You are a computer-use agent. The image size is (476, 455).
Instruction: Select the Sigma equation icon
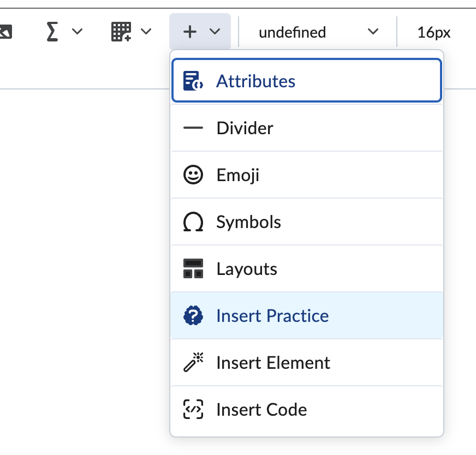coord(52,31)
